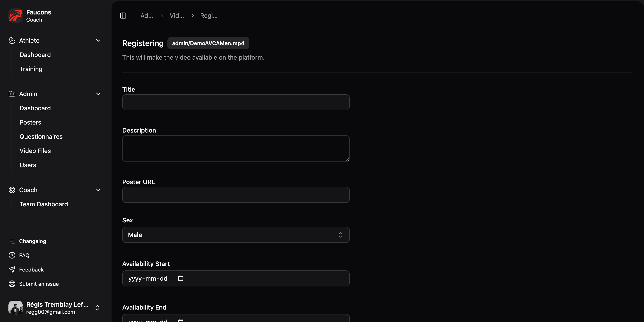644x322 pixels.
Task: Click inside the Title input field
Action: (x=235, y=102)
